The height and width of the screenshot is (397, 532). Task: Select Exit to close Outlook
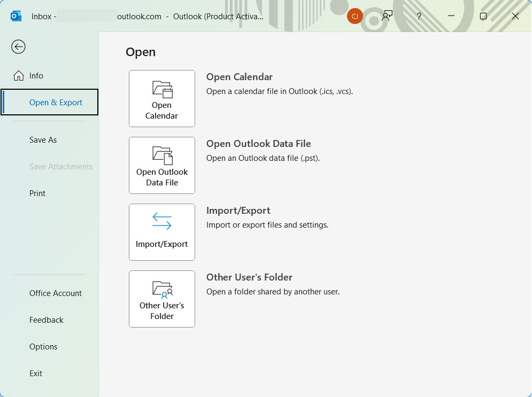[35, 373]
